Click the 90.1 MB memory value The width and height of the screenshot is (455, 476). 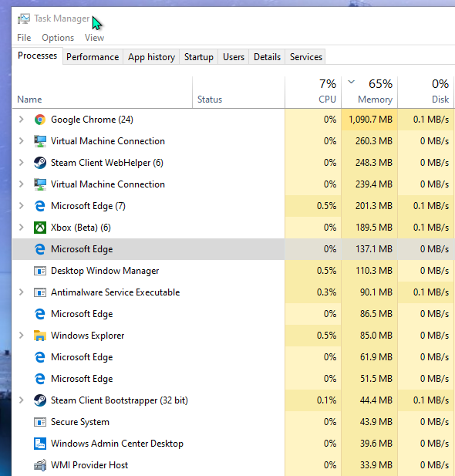[x=376, y=292]
